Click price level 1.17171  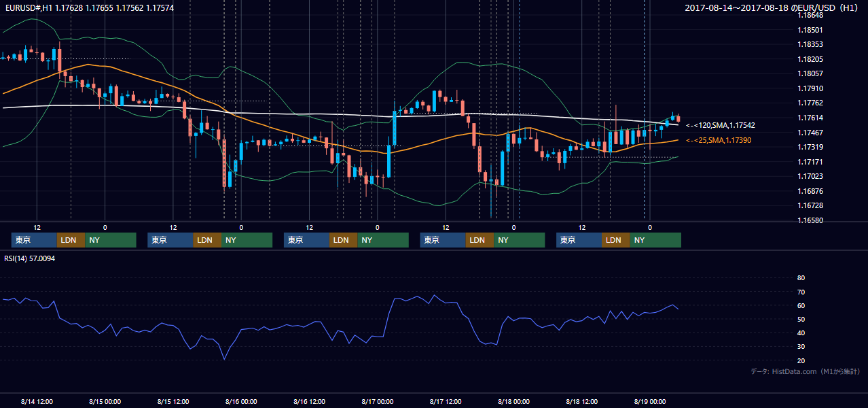coord(810,162)
